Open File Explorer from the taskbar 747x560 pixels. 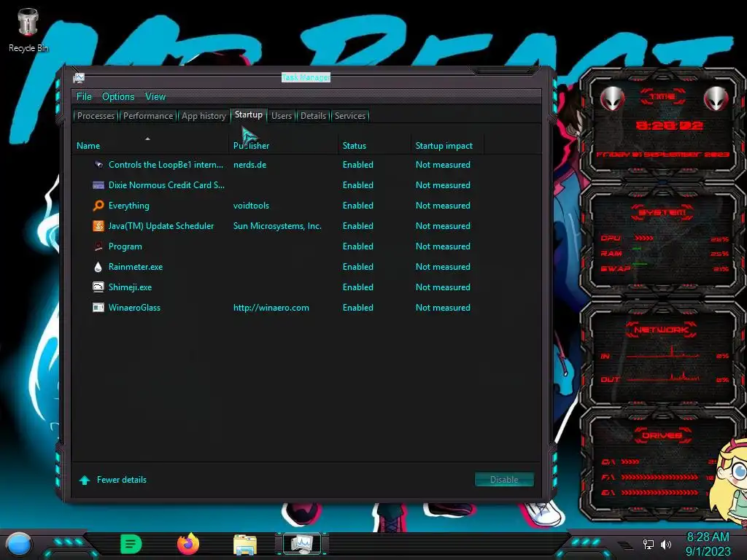(245, 545)
